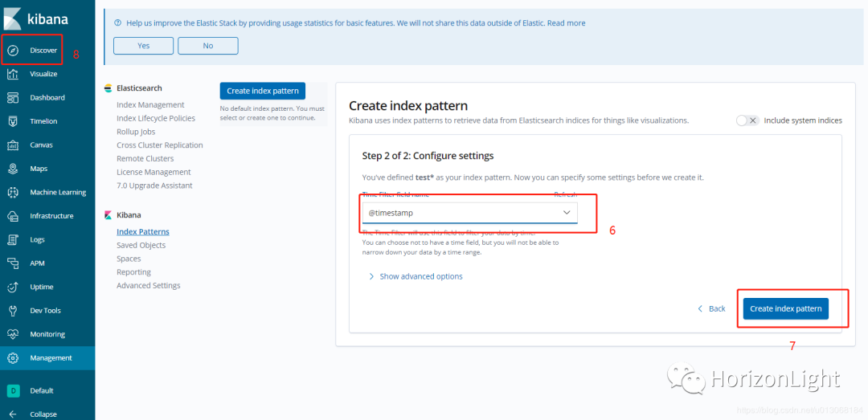Image resolution: width=868 pixels, height=420 pixels.
Task: Click the 'Step 2 of 2: Configure settings' heading
Action: click(x=428, y=156)
